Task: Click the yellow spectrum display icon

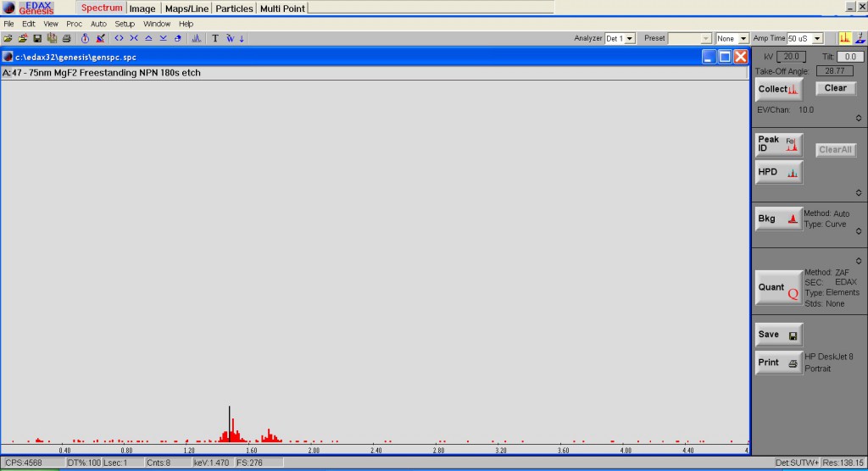Action: (x=844, y=38)
